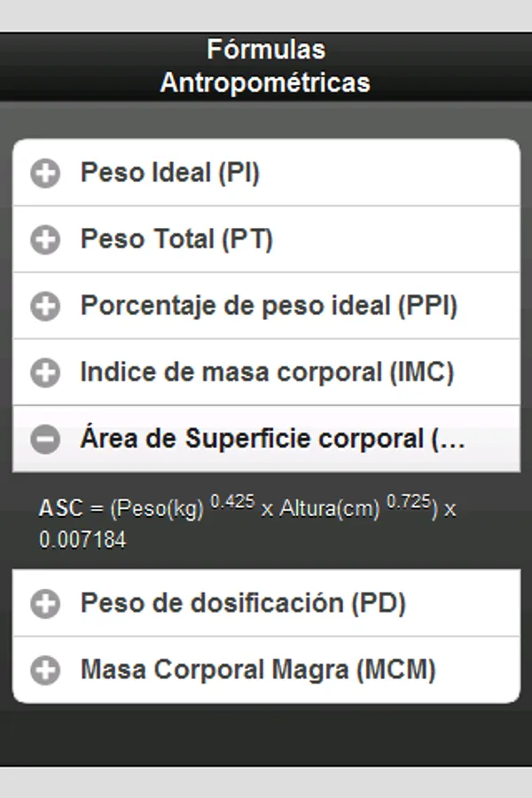Click the bold ASC label in the formula
532x798 pixels.
(59, 509)
